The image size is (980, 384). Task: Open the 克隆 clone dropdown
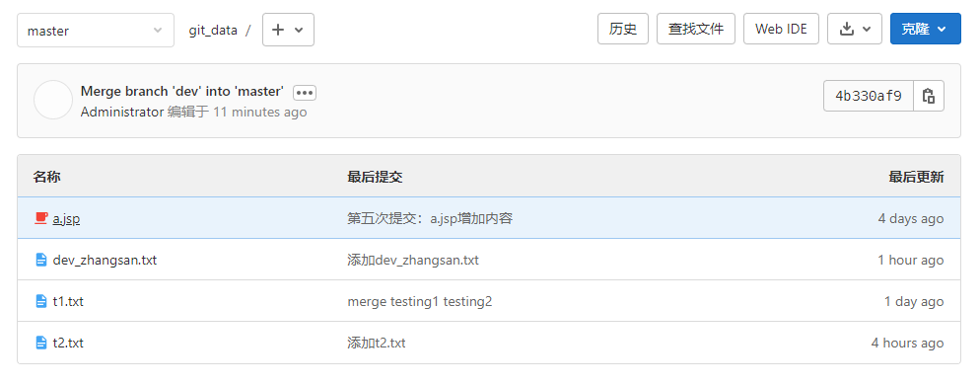(926, 29)
